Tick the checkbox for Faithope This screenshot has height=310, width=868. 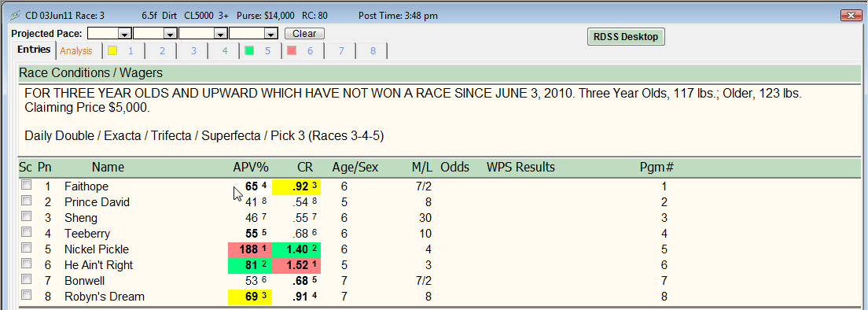point(26,186)
